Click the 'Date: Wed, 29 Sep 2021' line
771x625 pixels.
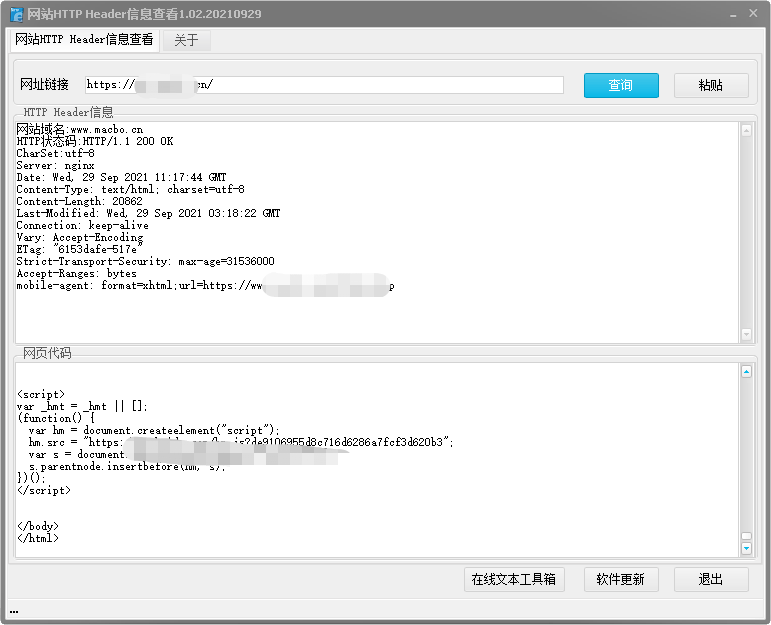tap(121, 178)
